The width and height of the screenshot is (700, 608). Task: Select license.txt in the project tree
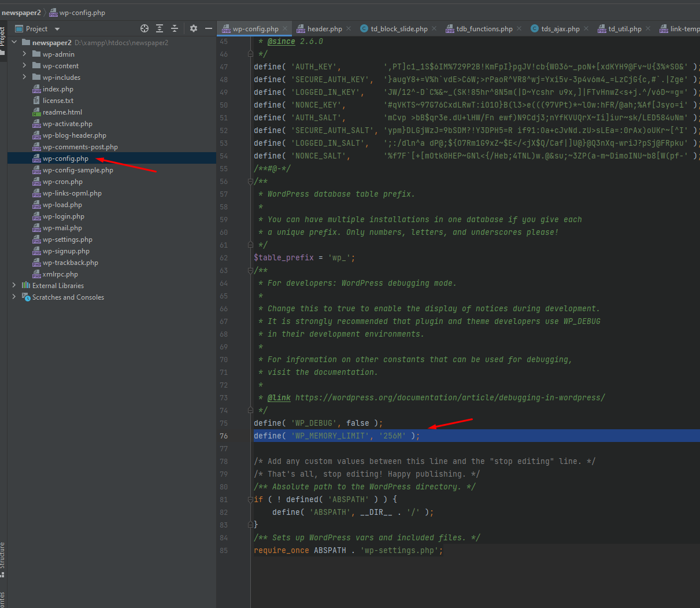[x=58, y=101]
